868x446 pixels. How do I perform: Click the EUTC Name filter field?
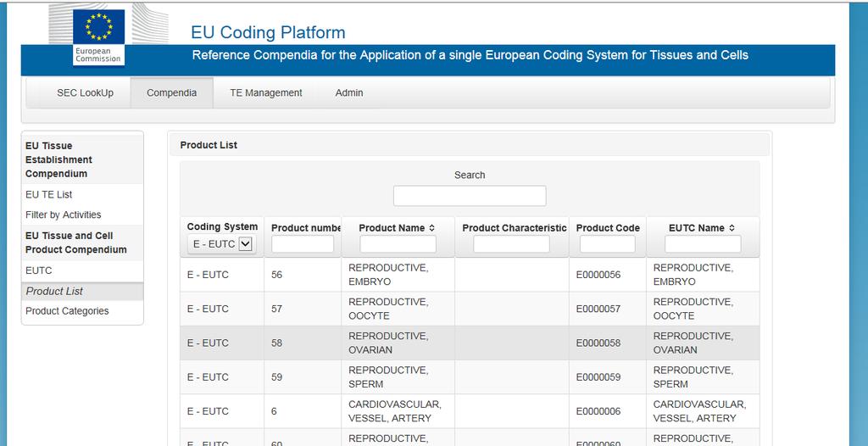(x=703, y=244)
